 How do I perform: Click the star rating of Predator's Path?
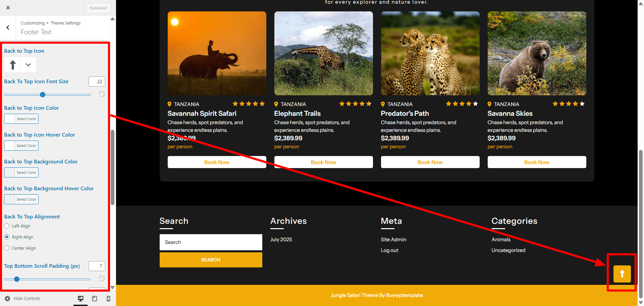pos(462,104)
